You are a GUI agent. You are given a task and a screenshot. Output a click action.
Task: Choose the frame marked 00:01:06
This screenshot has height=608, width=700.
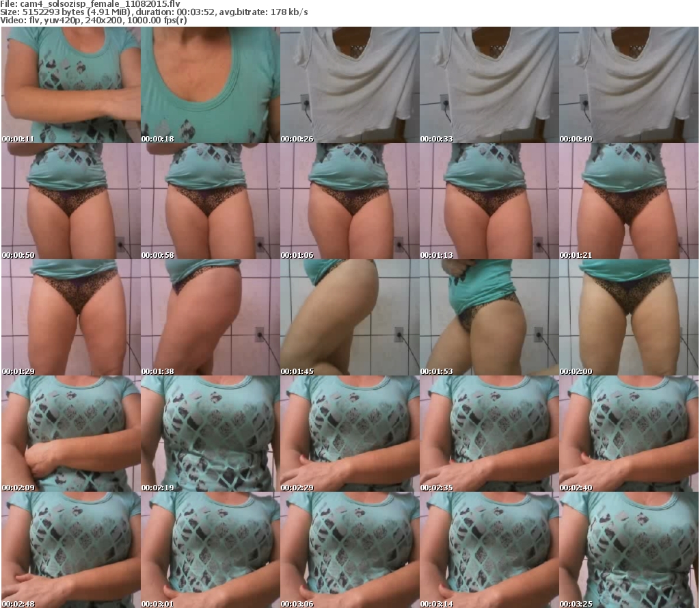click(349, 201)
